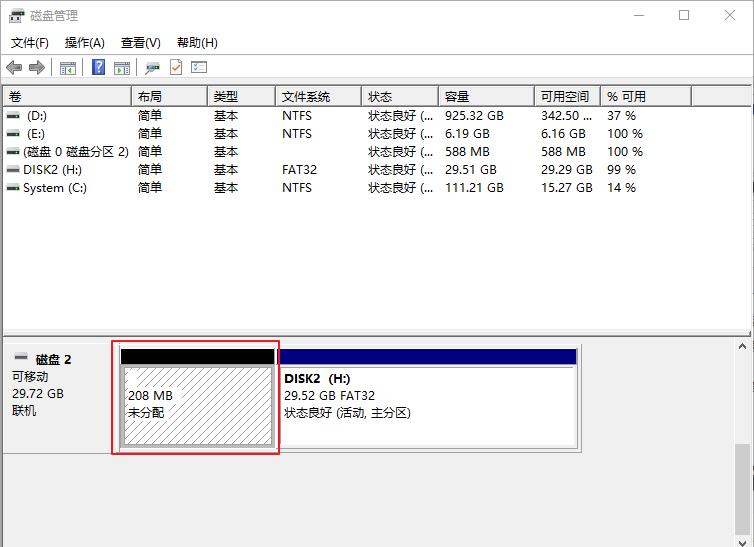Open the 操作(A) menu
754x547 pixels.
pos(85,43)
